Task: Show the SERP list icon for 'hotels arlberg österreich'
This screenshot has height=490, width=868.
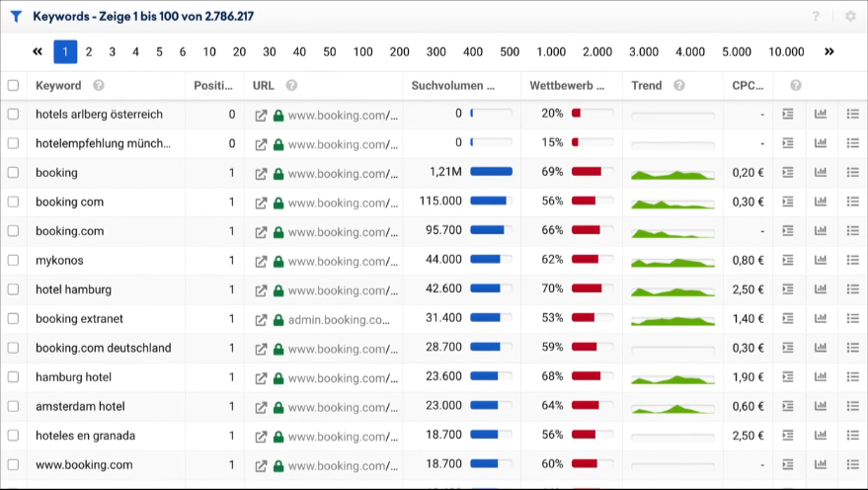Action: point(788,114)
